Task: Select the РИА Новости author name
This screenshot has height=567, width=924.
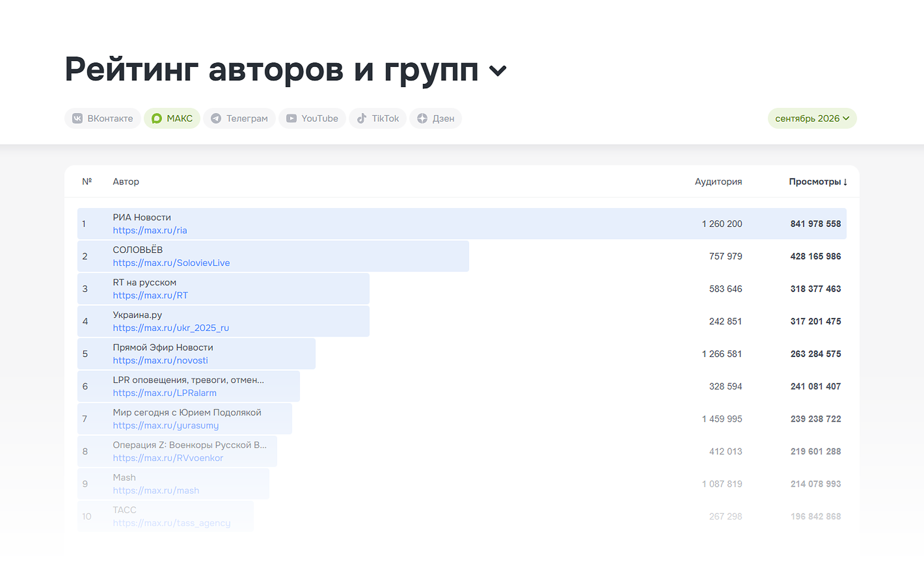Action: pyautogui.click(x=142, y=217)
